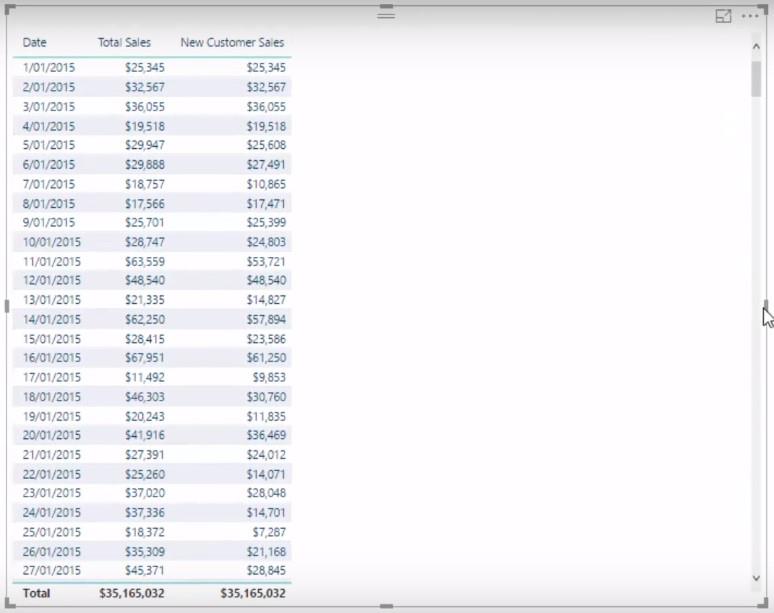
Task: Click New Customer Sales value $7,287
Action: (269, 532)
